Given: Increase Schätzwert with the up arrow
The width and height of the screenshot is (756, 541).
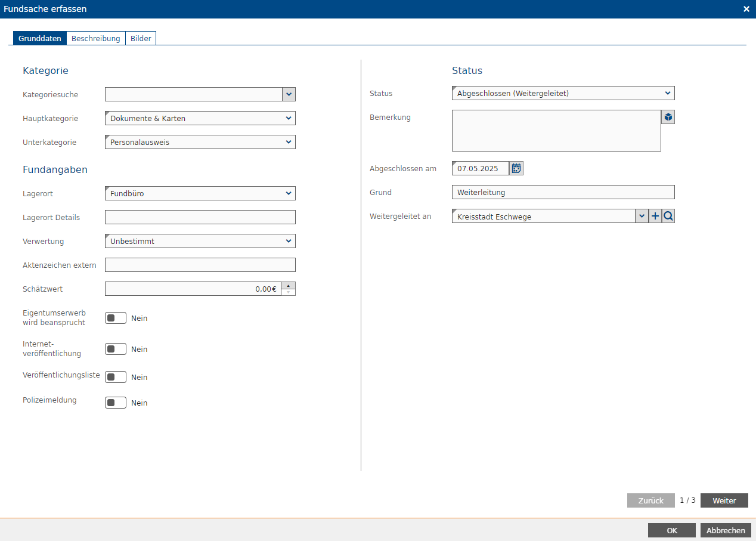Looking at the screenshot, I should pyautogui.click(x=289, y=286).
